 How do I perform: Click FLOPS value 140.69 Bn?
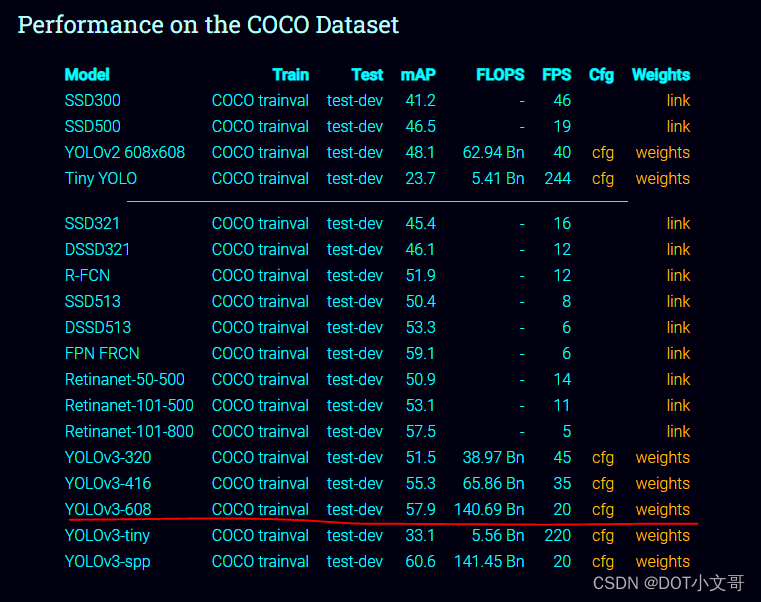coord(489,510)
